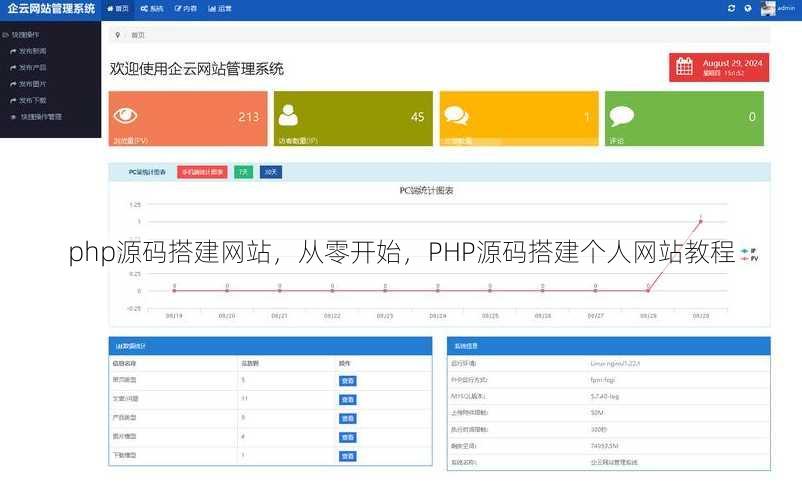The image size is (802, 490).
Task: Click the home icon in 首页 nav tab
Action: (109, 9)
